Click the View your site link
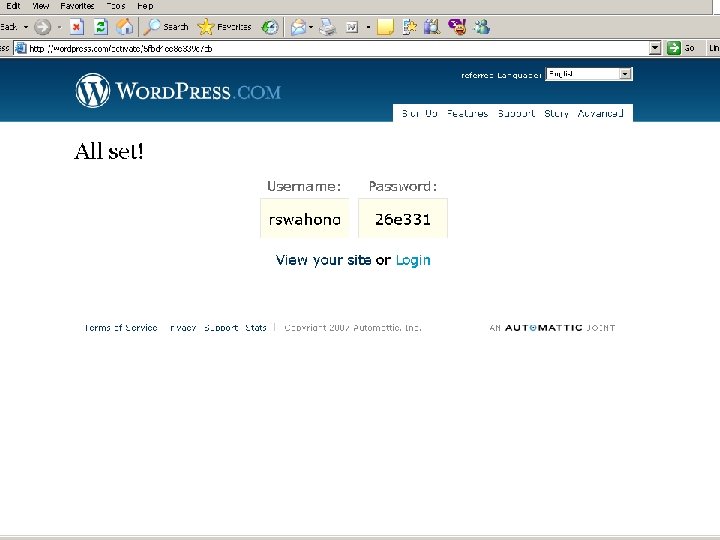 (323, 260)
